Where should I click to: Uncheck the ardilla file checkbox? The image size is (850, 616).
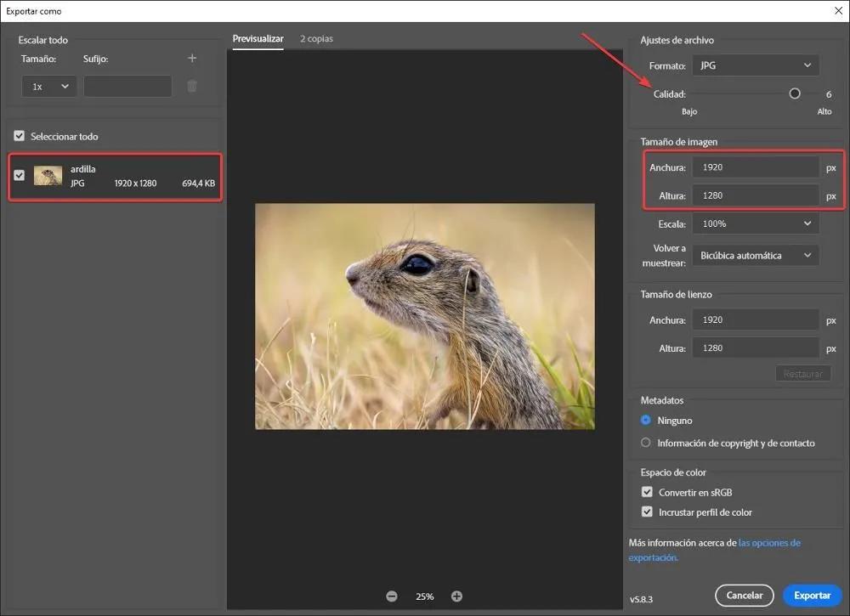pos(19,177)
